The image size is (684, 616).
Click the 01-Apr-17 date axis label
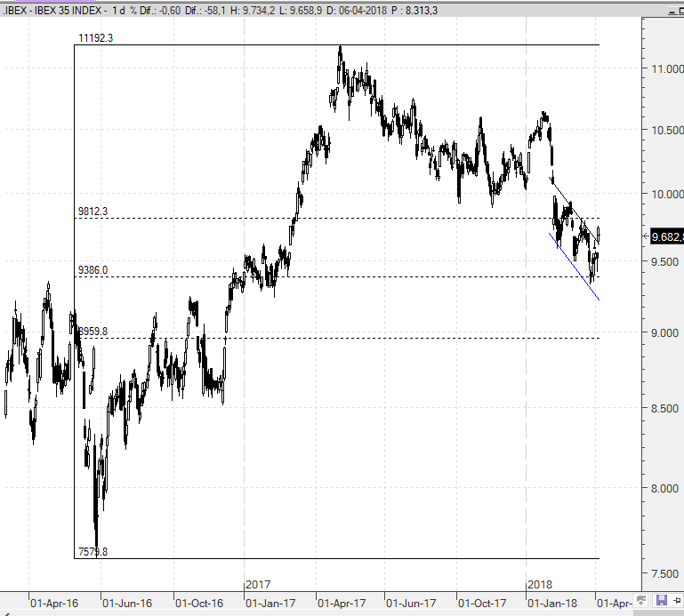coord(342,604)
